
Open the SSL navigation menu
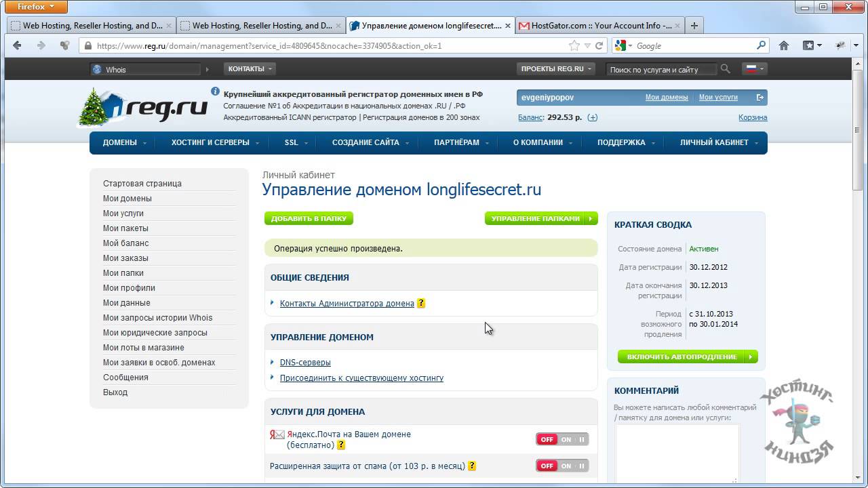point(295,142)
